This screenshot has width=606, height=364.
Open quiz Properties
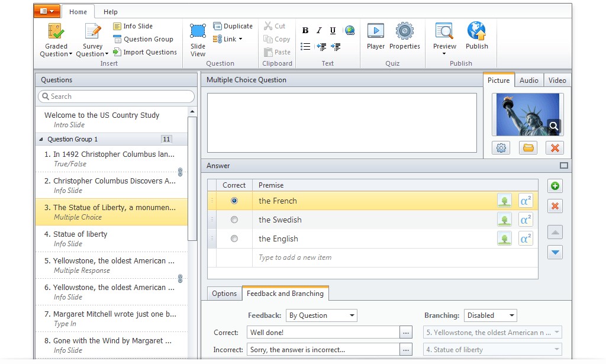pyautogui.click(x=404, y=37)
